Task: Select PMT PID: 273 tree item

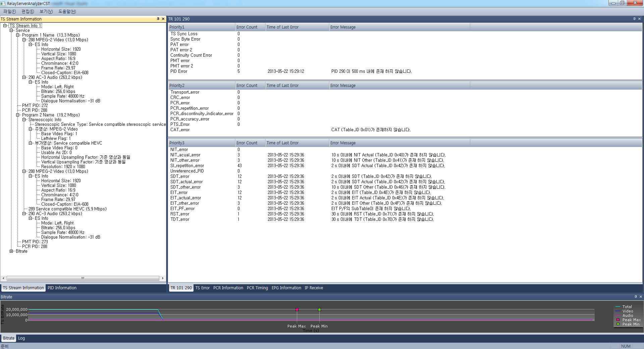Action: point(35,242)
